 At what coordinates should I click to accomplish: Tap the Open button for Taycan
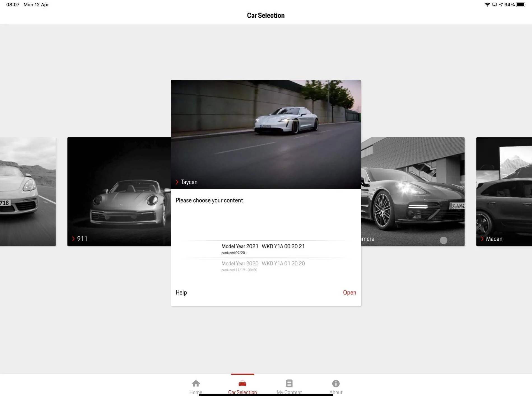coord(349,292)
